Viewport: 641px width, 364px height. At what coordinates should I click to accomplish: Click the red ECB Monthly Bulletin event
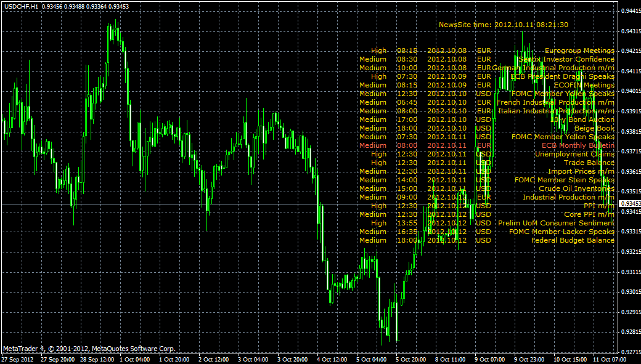[578, 145]
